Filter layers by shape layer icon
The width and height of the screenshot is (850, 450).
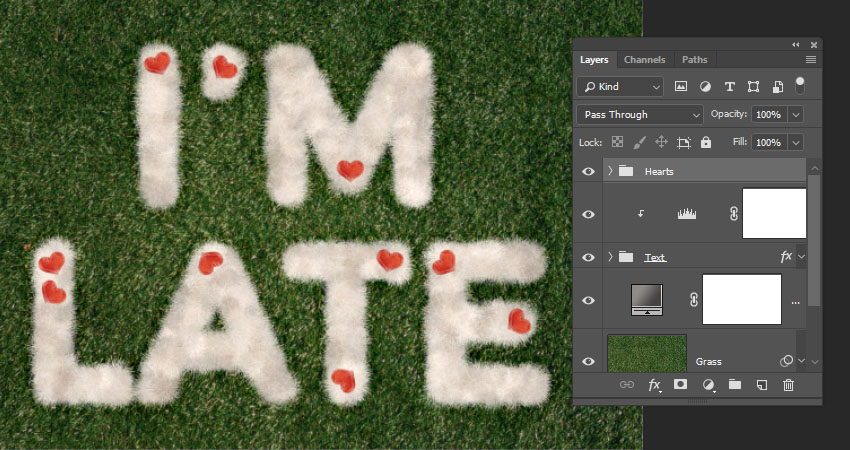click(753, 86)
